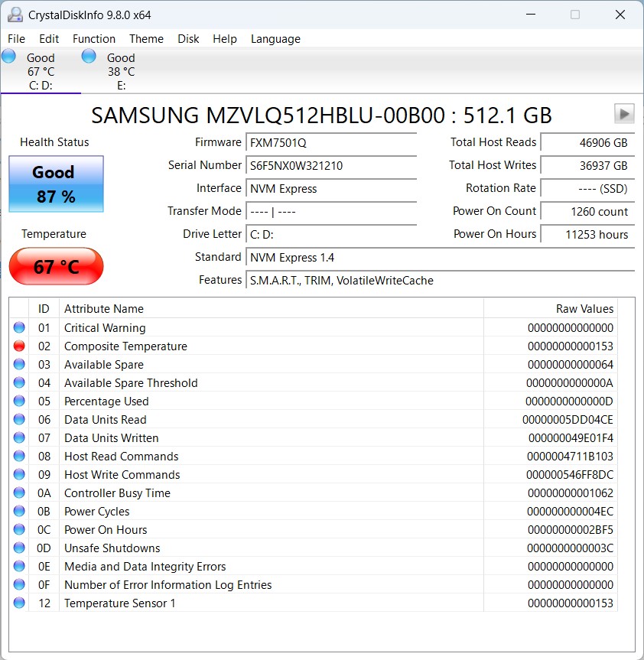Image resolution: width=644 pixels, height=660 pixels.
Task: Click the blue status orb for Percentage Used
Action: click(19, 402)
